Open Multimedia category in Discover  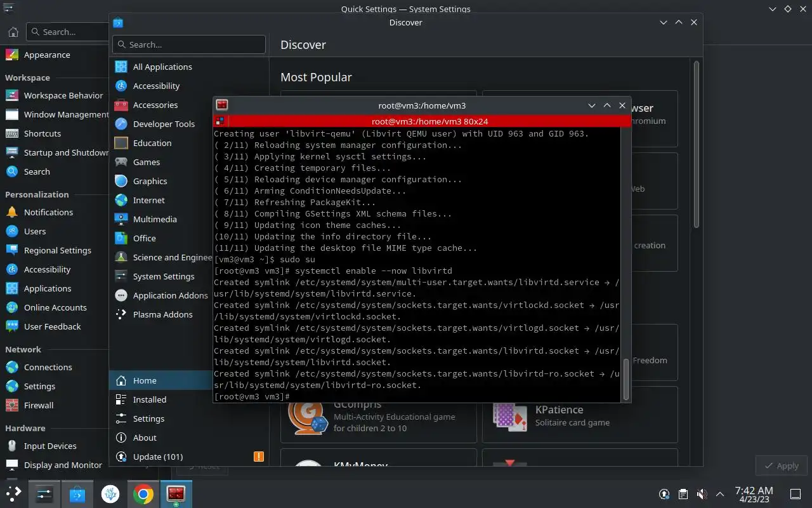pos(161,219)
